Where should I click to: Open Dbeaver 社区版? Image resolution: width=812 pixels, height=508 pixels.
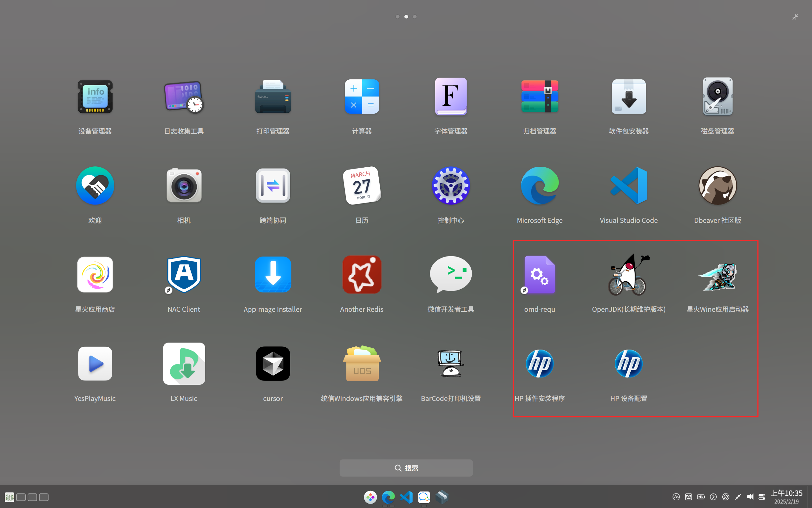pos(717,185)
